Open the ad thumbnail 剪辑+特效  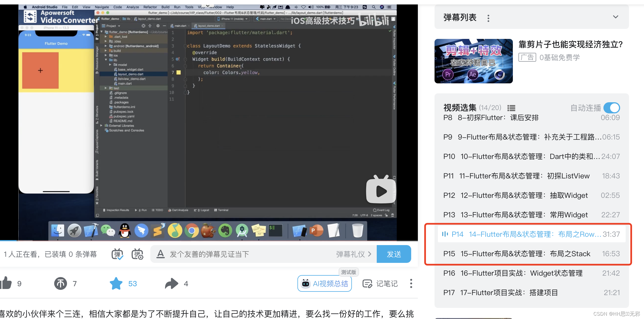pyautogui.click(x=473, y=61)
